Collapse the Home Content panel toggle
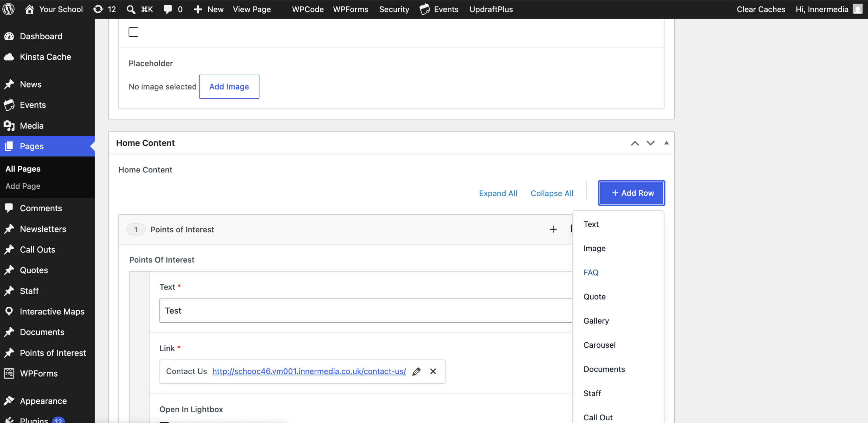The height and width of the screenshot is (423, 868). point(666,143)
